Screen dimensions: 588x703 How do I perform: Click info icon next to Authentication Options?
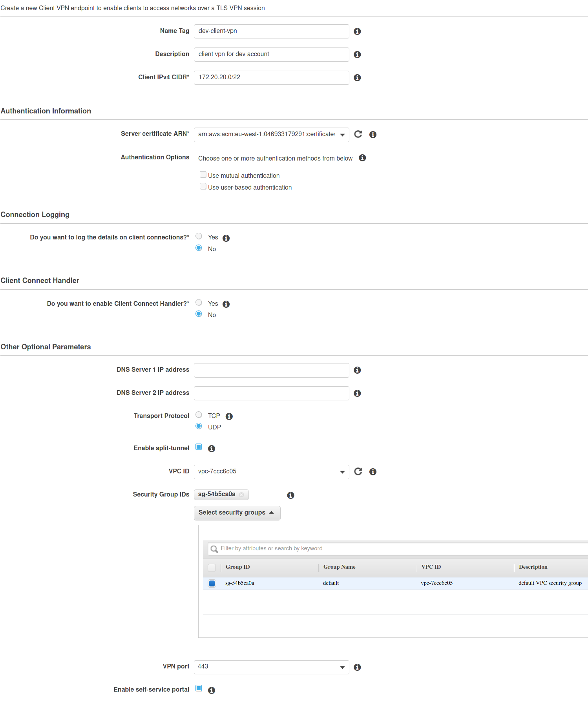[362, 158]
